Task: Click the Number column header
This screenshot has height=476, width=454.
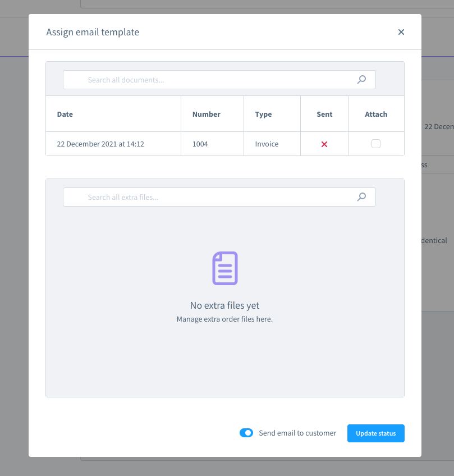Action: tap(206, 114)
